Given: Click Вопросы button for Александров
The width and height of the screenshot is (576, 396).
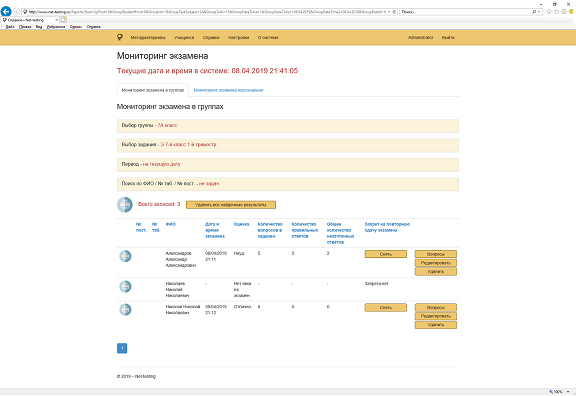Looking at the screenshot, I should [x=436, y=254].
